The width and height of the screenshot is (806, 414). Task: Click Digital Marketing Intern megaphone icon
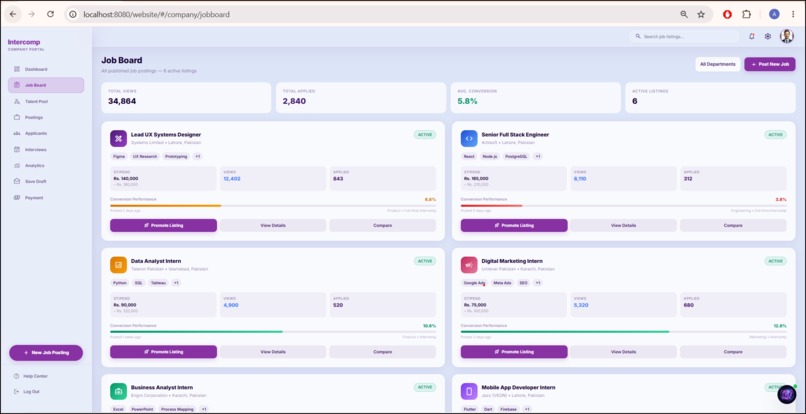tap(469, 265)
